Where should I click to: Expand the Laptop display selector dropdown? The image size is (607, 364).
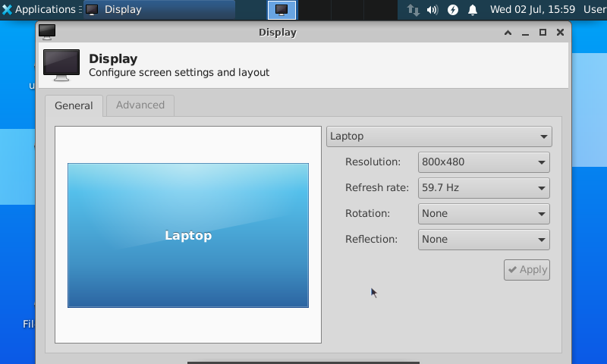(x=439, y=136)
